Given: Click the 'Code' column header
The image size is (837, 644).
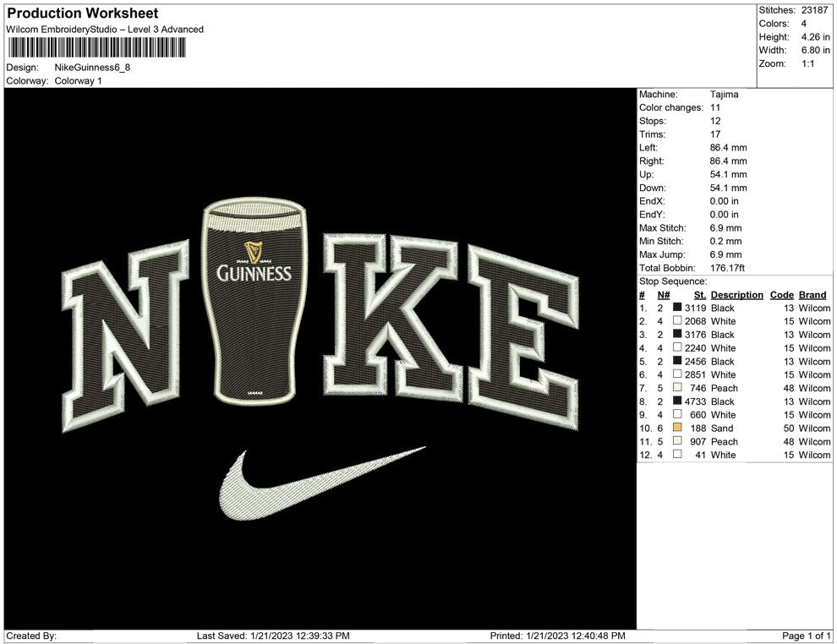Looking at the screenshot, I should point(782,294).
